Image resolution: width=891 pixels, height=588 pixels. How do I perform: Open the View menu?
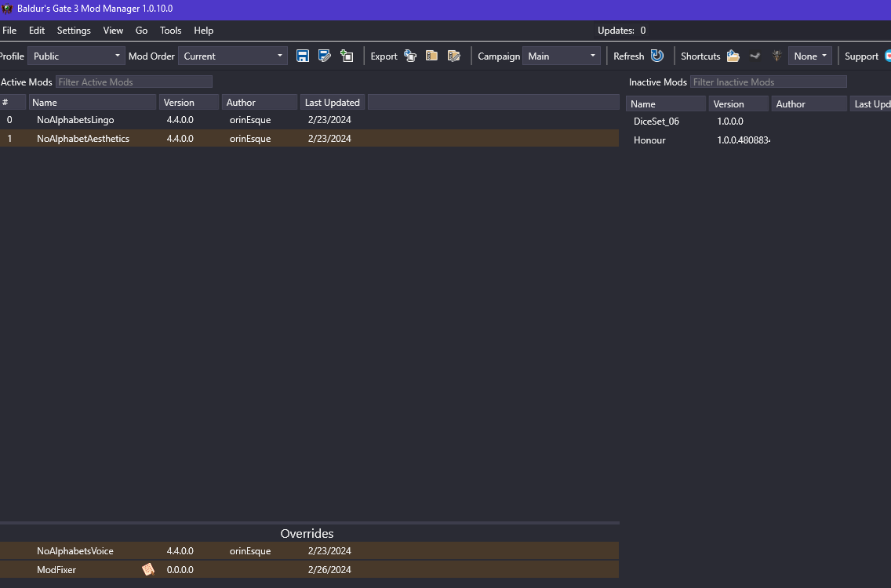coord(113,31)
